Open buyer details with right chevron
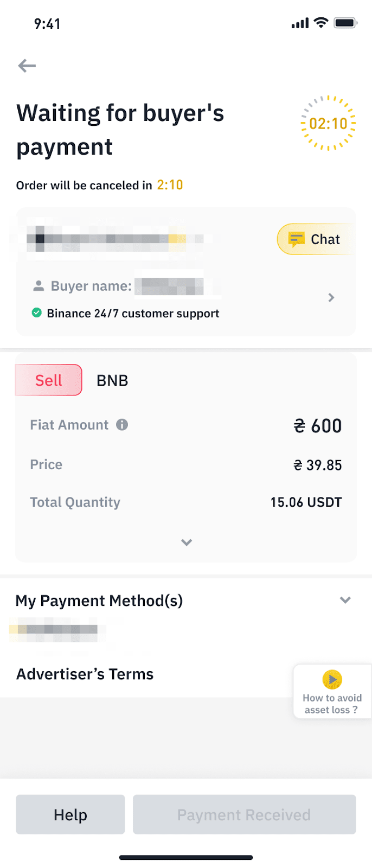The width and height of the screenshot is (372, 868). 331,297
